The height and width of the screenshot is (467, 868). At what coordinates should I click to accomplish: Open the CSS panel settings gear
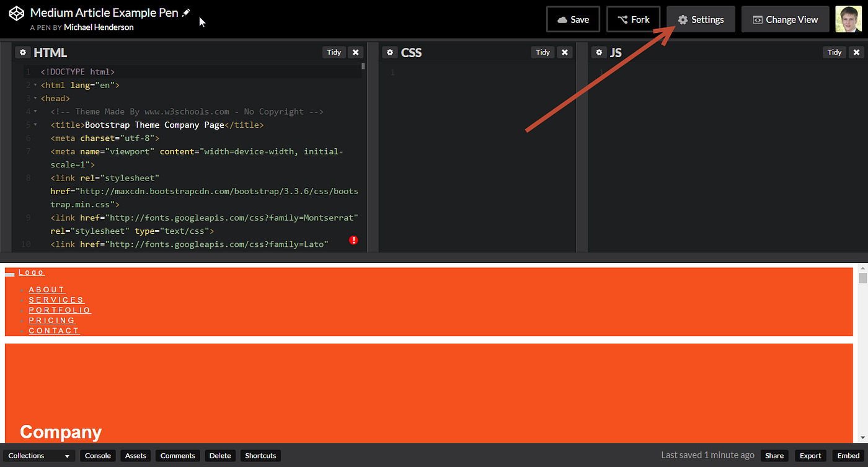pos(390,52)
